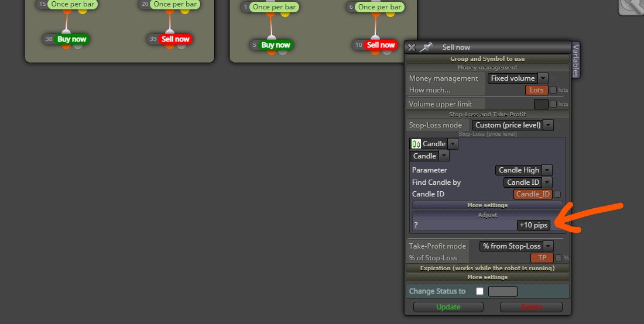Image resolution: width=644 pixels, height=324 pixels.
Task: Select the Buy now block numbered 5
Action: point(276,45)
